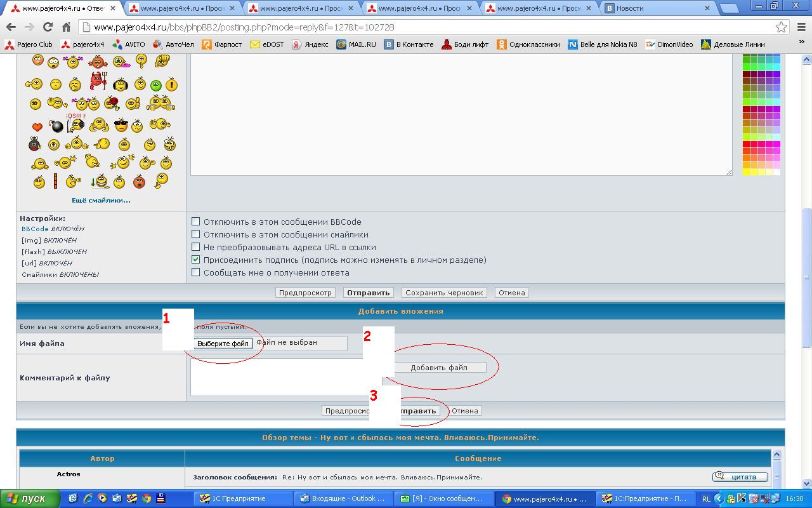Insert the red heart smiley
This screenshot has width=812, height=508.
pyautogui.click(x=37, y=127)
